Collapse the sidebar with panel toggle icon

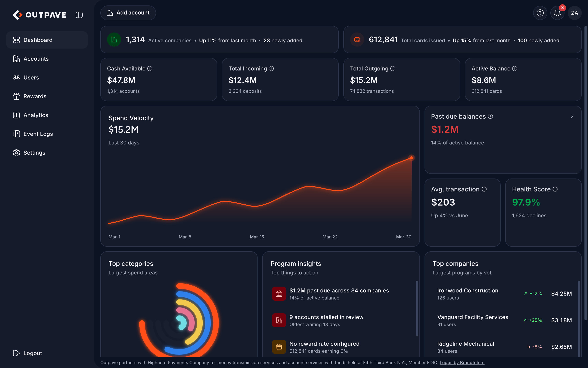coord(79,15)
